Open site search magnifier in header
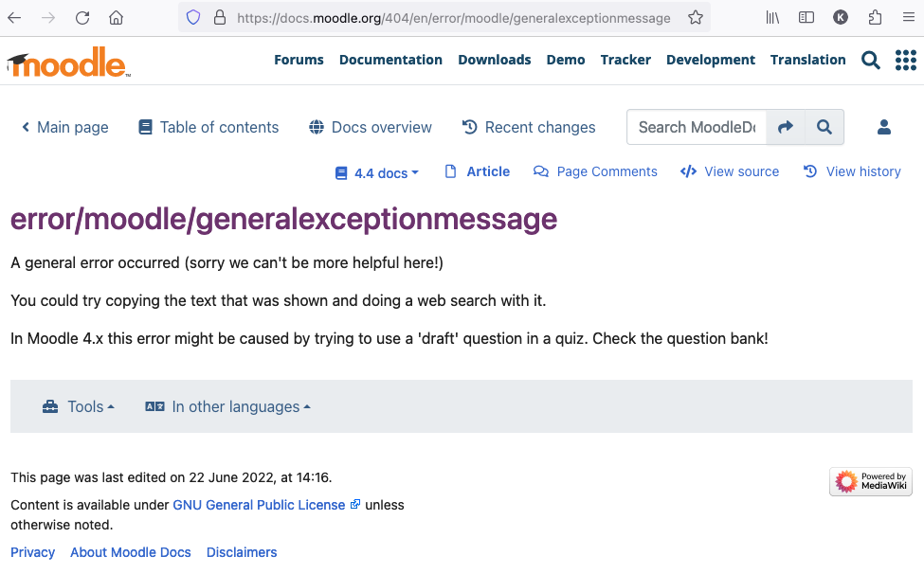The width and height of the screenshot is (924, 574). (x=870, y=60)
